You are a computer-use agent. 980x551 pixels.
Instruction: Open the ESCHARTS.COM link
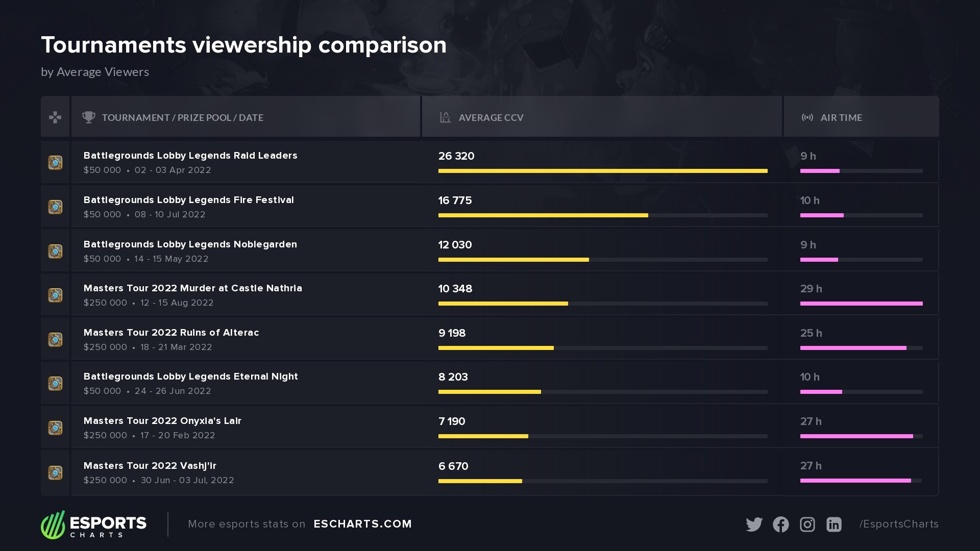tap(362, 524)
